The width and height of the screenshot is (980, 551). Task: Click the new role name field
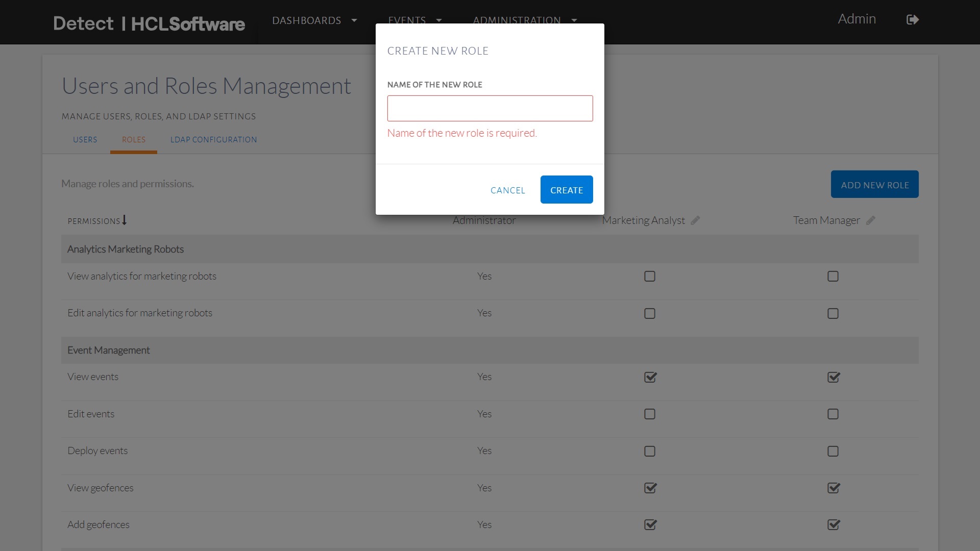point(489,108)
